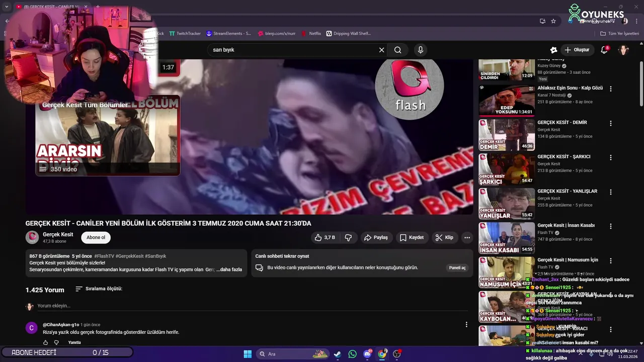Open options menu for GERÇEK KESİT - ŞARKICI
The width and height of the screenshot is (644, 362).
(x=611, y=157)
